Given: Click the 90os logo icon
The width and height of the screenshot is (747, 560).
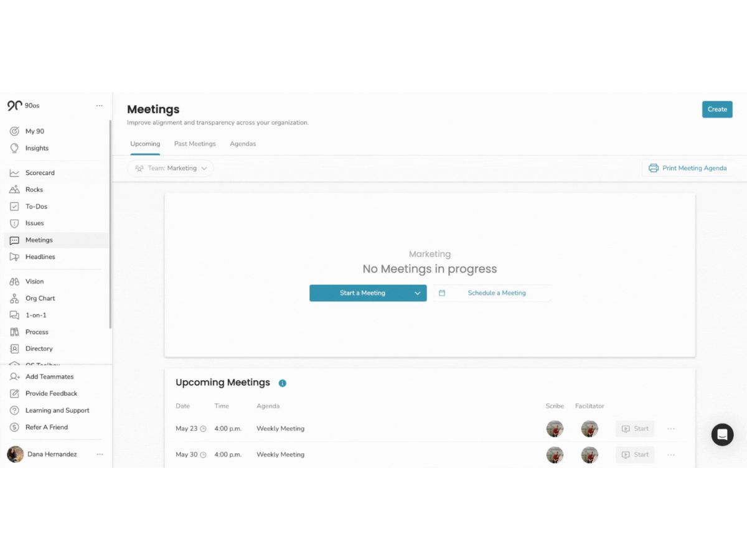Looking at the screenshot, I should click(x=14, y=106).
